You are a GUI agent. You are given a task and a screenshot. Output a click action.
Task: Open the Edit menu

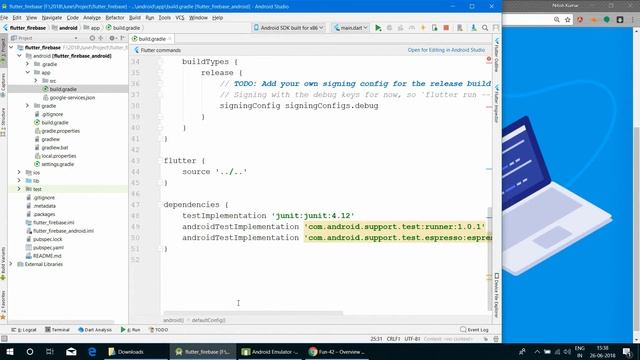[x=17, y=18]
